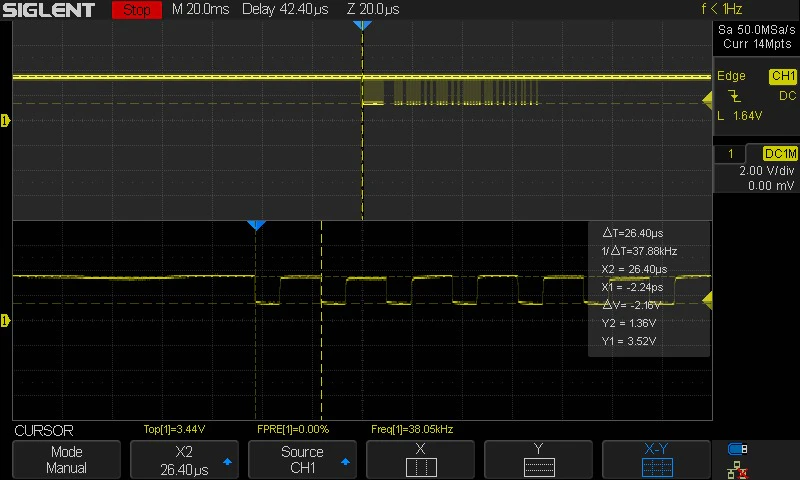Click the FPRE[1]=0.00% measurement
The image size is (800, 480).
click(293, 430)
